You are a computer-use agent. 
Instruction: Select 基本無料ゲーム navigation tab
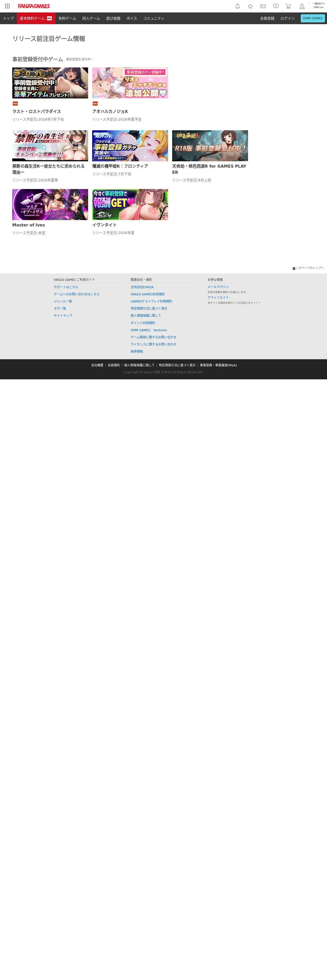coord(36,18)
